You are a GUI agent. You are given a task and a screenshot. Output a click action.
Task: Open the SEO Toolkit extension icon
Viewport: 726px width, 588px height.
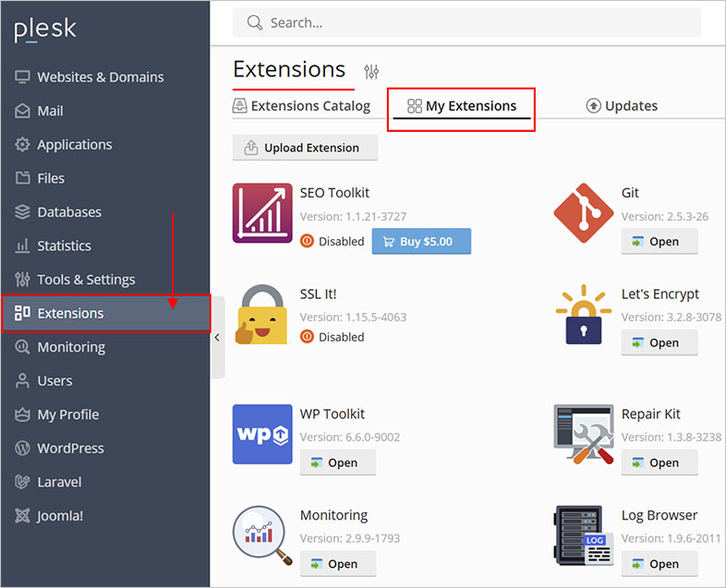(x=262, y=213)
